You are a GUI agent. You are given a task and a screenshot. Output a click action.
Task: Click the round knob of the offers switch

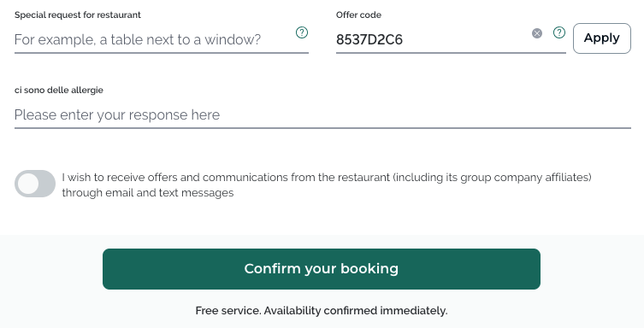pos(28,184)
